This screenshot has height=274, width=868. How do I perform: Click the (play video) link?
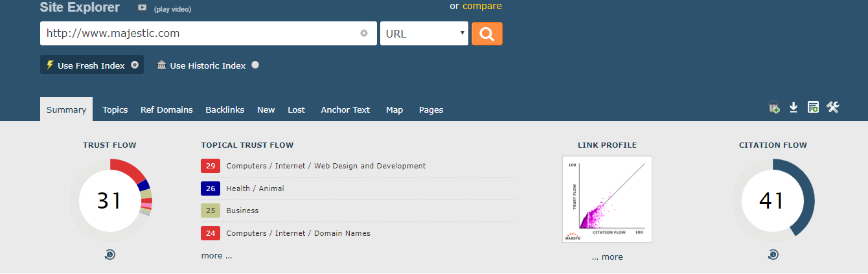point(172,9)
